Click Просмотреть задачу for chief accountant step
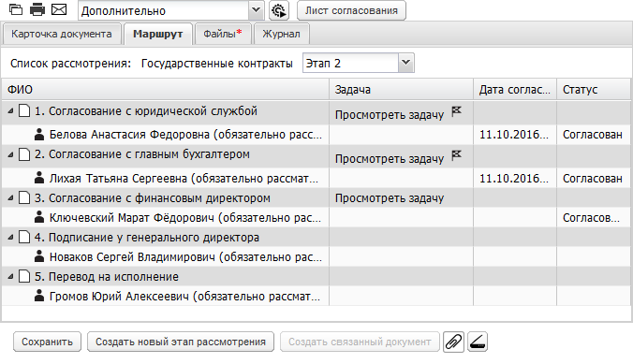 (x=390, y=158)
